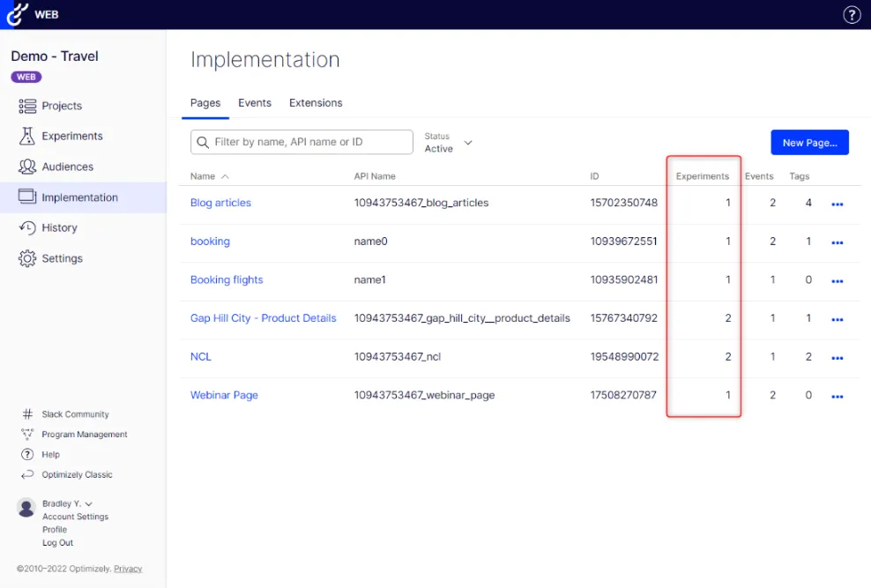Open the Booking flights page link

pyautogui.click(x=227, y=279)
